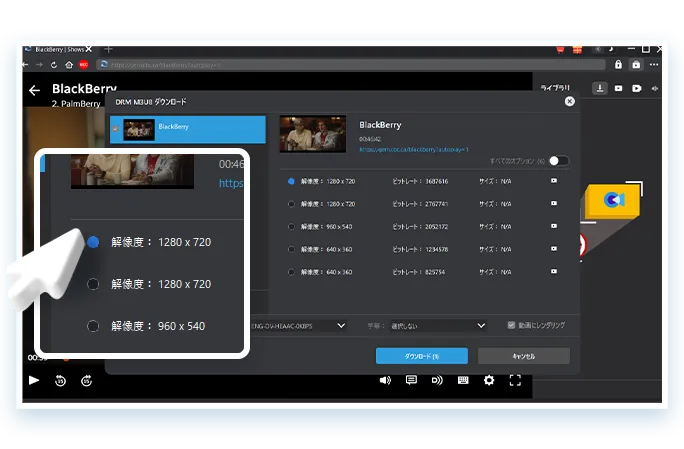
Task: Click video icon on the 825754 bitrate row
Action: [554, 271]
